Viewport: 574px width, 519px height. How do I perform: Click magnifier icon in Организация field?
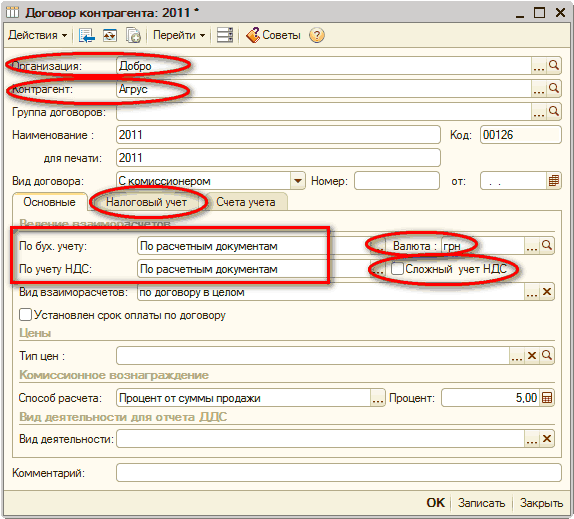(x=554, y=66)
